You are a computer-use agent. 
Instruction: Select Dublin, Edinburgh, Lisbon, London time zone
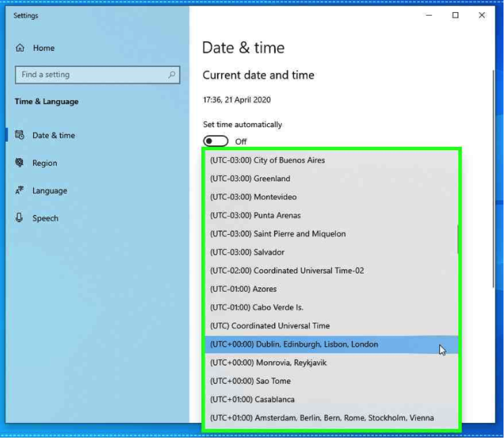coord(294,344)
